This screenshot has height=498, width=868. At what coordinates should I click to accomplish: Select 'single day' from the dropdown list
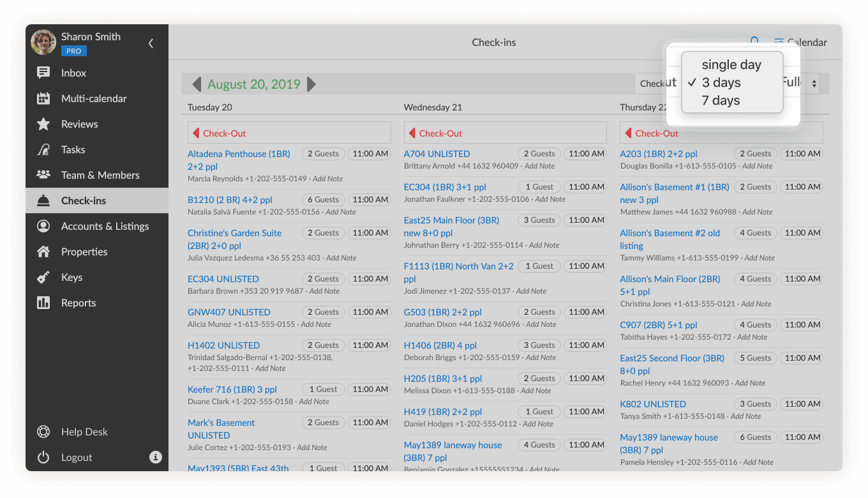(731, 64)
